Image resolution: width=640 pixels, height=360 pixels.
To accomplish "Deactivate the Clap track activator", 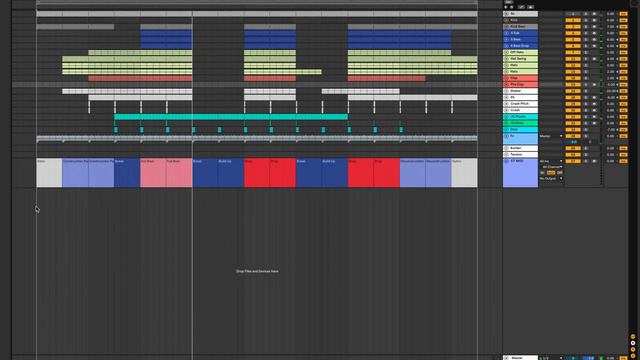I will tap(573, 78).
